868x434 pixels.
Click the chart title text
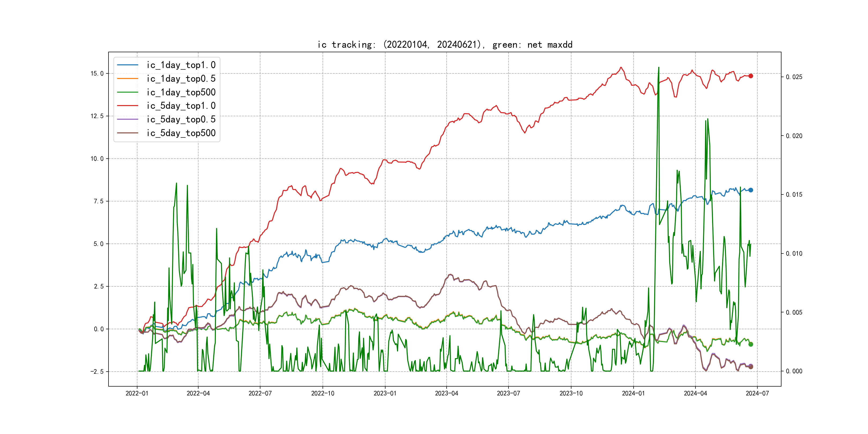(x=445, y=44)
